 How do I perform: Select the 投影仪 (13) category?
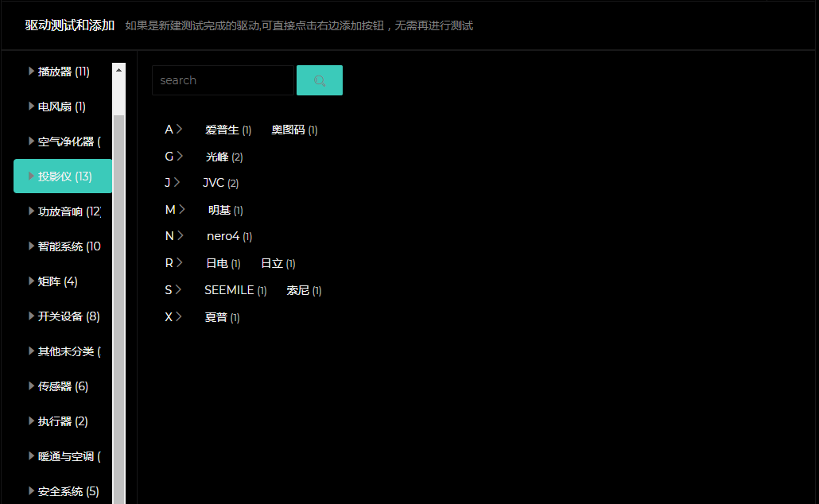click(64, 176)
